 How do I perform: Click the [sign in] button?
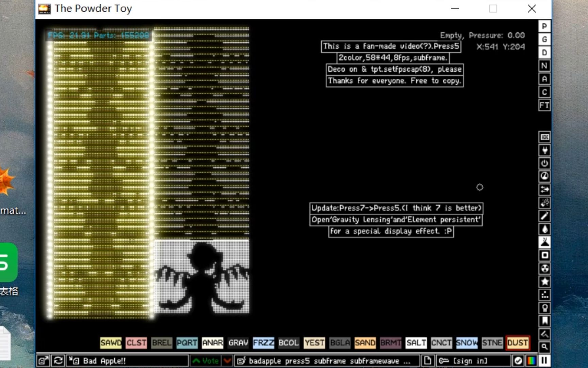474,361
